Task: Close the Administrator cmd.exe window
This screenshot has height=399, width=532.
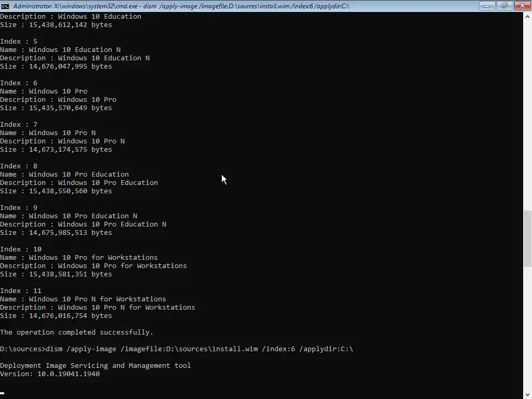Action: click(x=522, y=6)
